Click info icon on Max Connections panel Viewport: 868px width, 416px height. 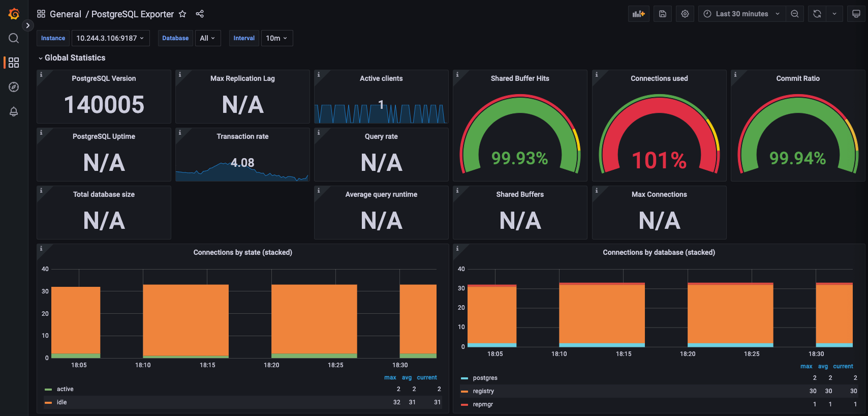coord(597,190)
